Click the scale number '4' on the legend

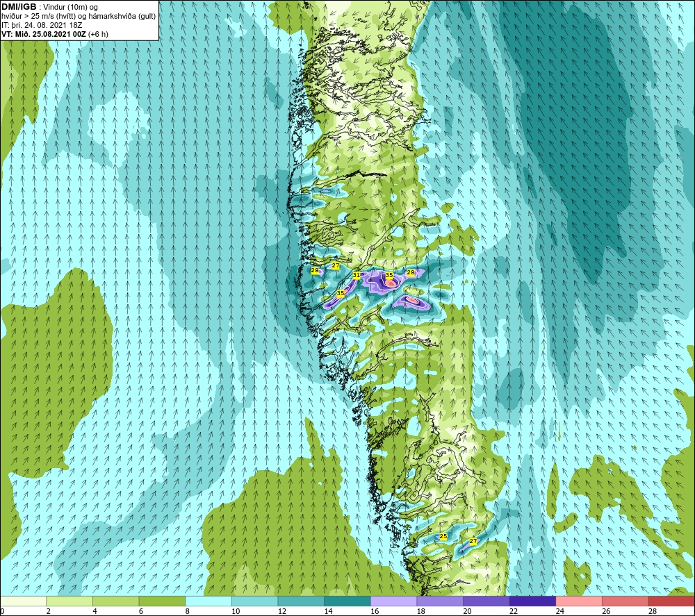pos(95,612)
